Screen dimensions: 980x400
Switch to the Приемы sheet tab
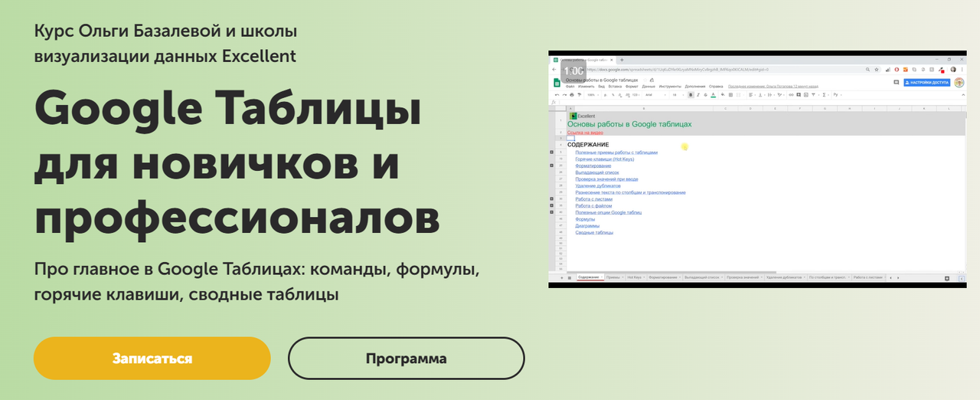(x=615, y=277)
